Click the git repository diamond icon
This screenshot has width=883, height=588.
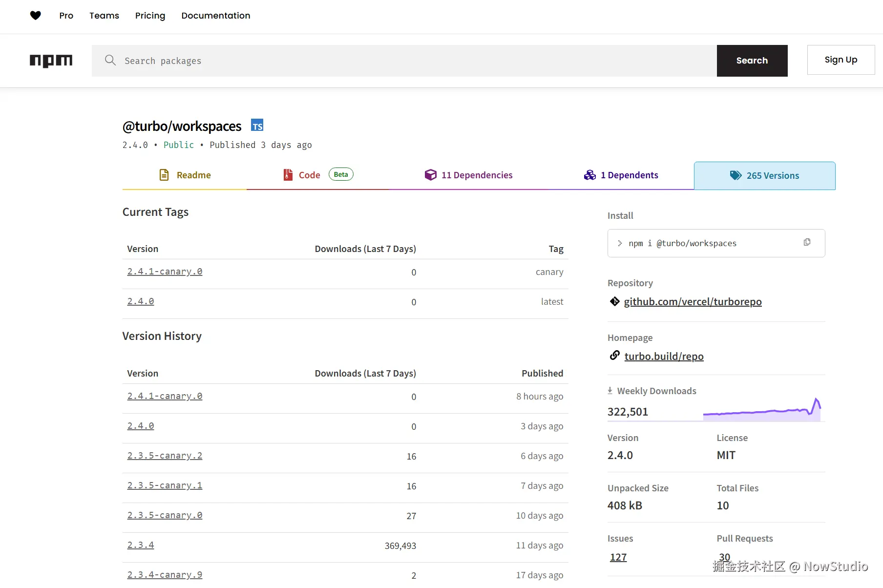tap(614, 301)
